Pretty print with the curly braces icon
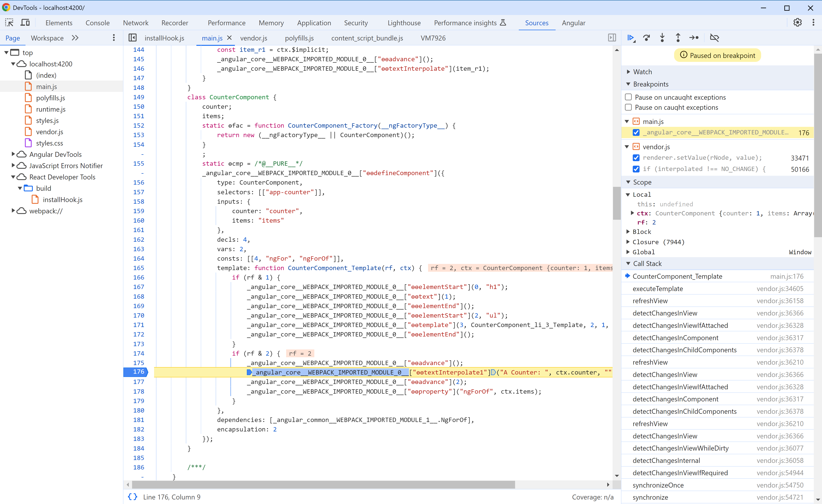Image resolution: width=822 pixels, height=504 pixels. [132, 497]
